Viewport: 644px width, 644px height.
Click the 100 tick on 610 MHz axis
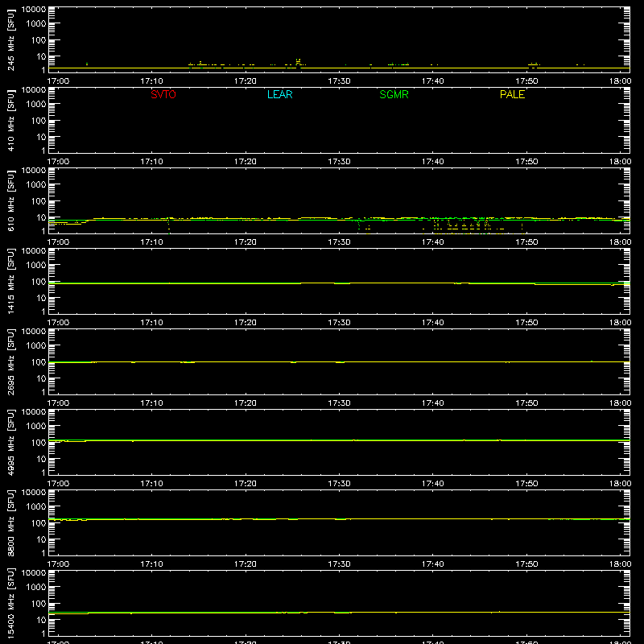[x=38, y=201]
